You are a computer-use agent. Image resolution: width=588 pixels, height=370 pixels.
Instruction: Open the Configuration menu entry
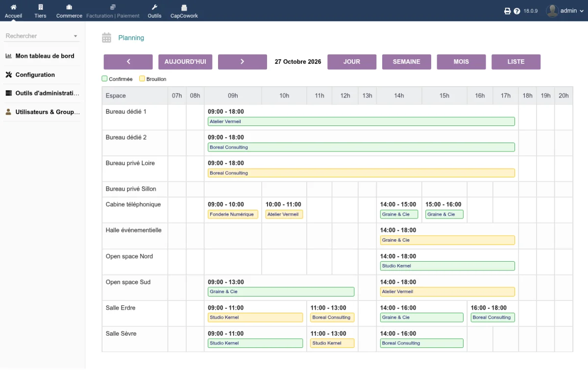(x=35, y=75)
